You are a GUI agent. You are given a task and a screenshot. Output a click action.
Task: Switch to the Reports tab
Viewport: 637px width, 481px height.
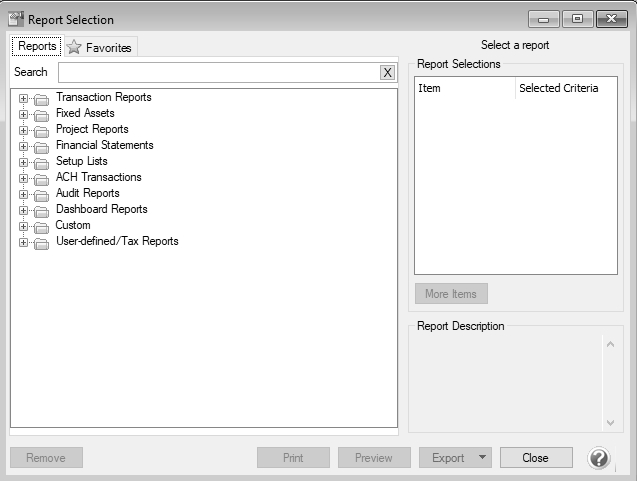tap(37, 46)
